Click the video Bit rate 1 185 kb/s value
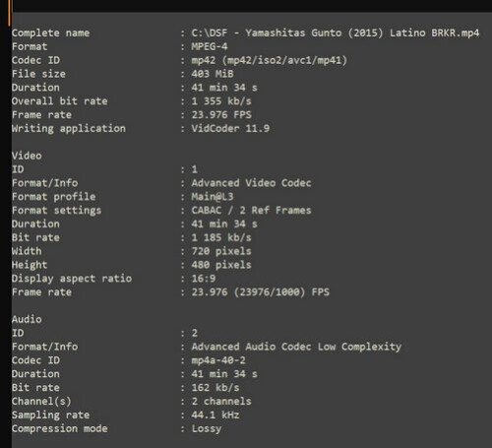 point(221,237)
